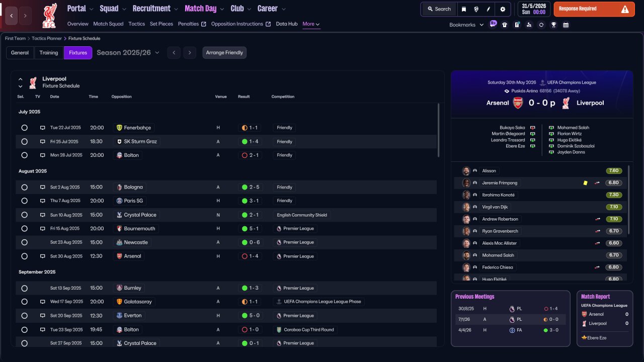This screenshot has height=362, width=644.
Task: Switch to the General tab
Action: point(20,53)
